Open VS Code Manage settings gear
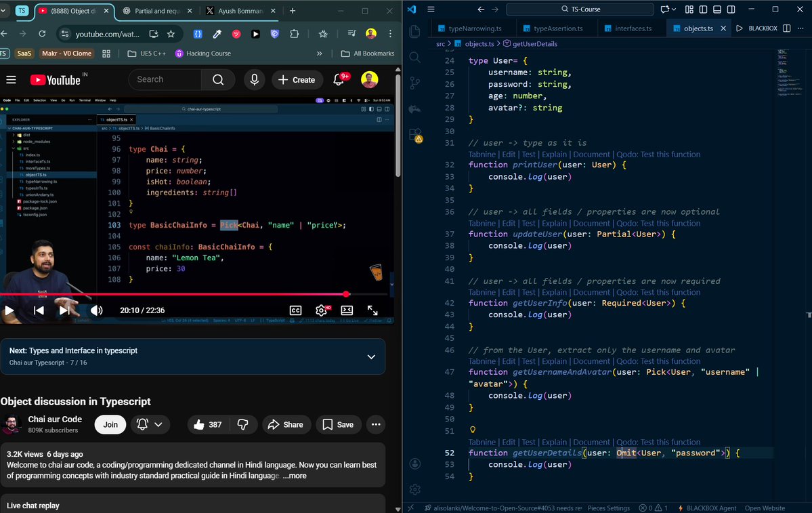 (x=414, y=489)
